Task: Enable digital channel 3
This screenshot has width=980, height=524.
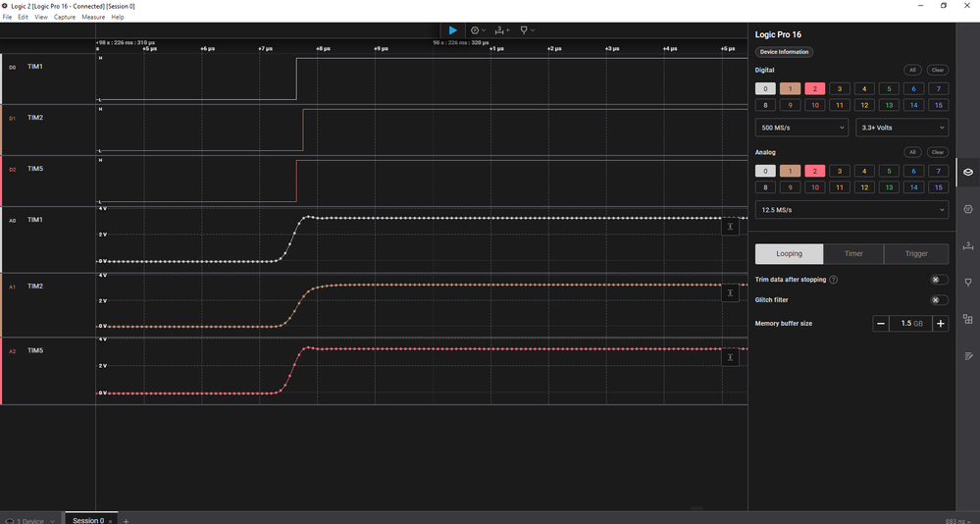Action: [x=840, y=88]
